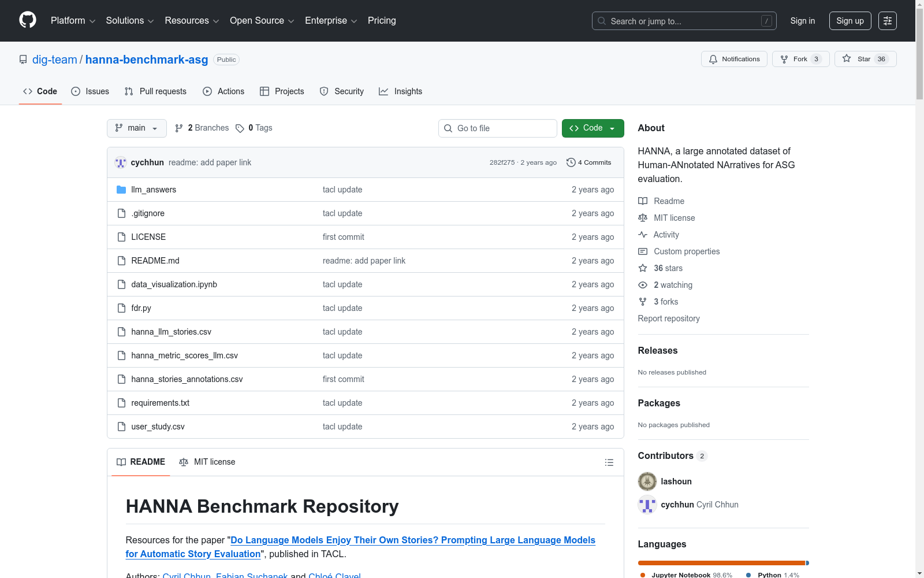Expand the Open Source menu

(x=262, y=21)
